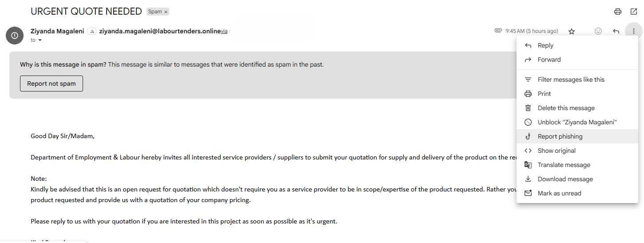Viewport: 644px width, 243px height.
Task: Open Show original from the menu
Action: coord(557,151)
